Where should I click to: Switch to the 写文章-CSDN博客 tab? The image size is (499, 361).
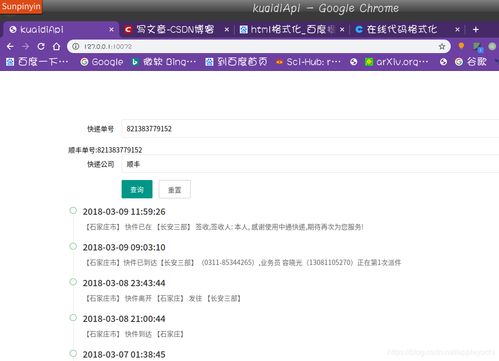[176, 30]
